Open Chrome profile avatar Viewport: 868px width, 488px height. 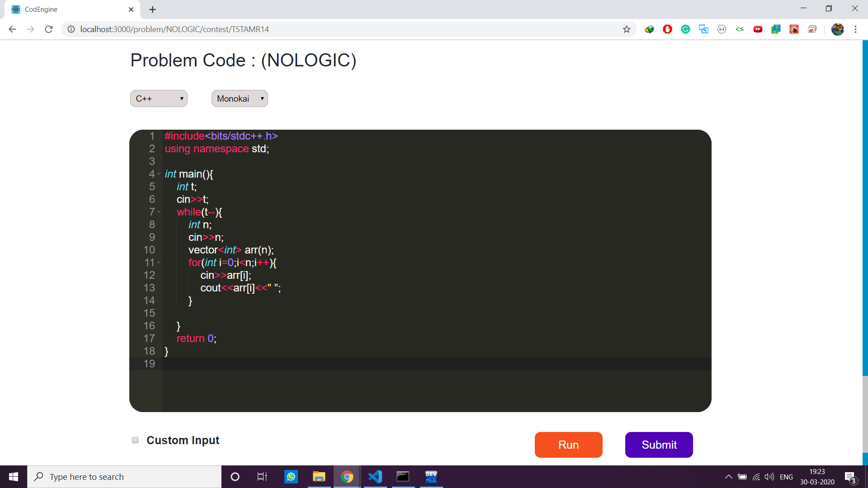pos(837,29)
